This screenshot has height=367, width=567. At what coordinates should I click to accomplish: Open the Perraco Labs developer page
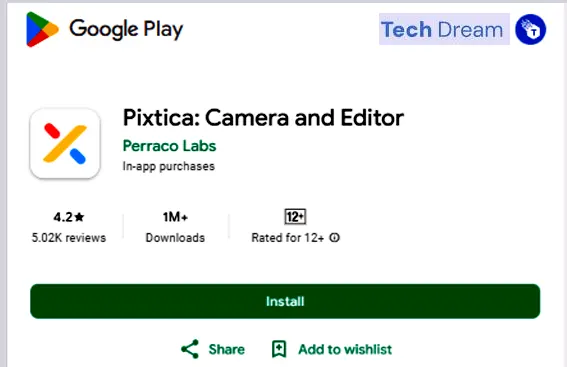click(169, 146)
